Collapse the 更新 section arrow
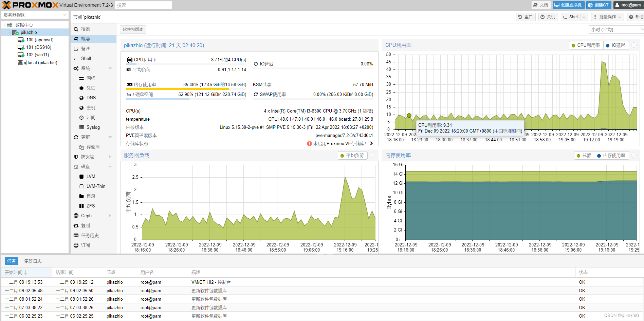This screenshot has width=644, height=321. [x=110, y=137]
